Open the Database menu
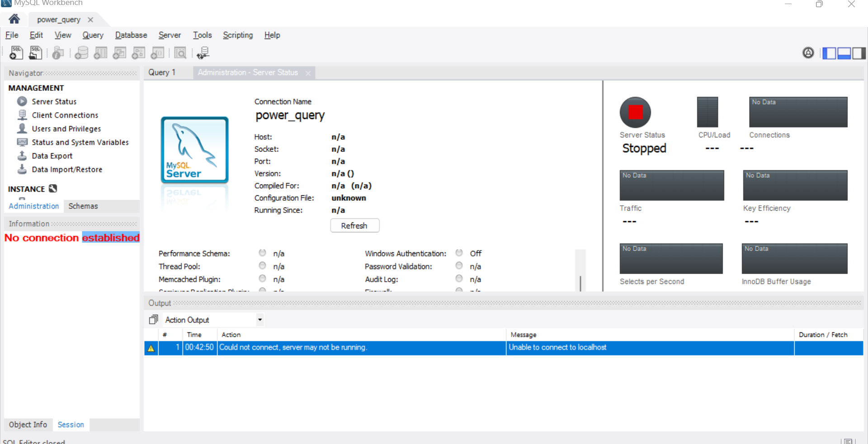Screen dimensions: 868x444 coord(131,35)
